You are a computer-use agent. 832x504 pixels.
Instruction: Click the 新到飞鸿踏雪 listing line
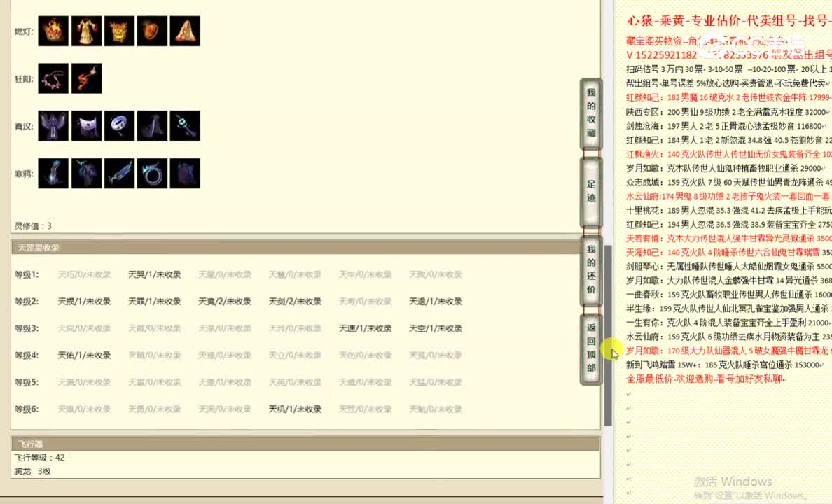[x=725, y=365]
